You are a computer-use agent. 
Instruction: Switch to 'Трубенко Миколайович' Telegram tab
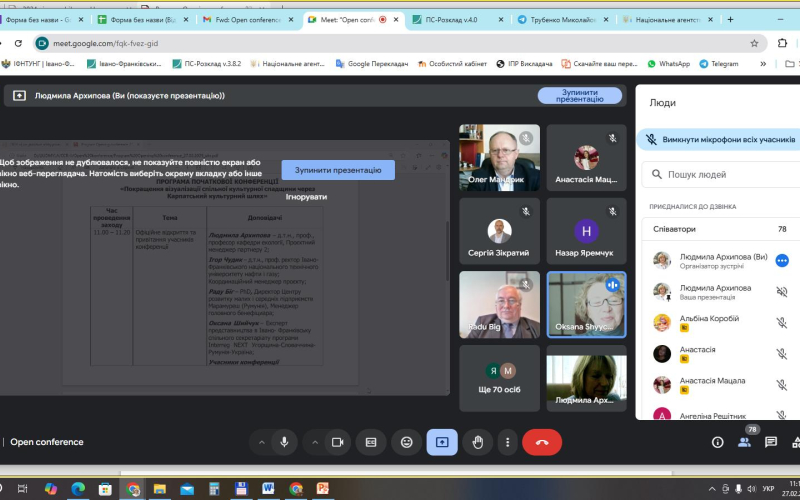(563, 19)
